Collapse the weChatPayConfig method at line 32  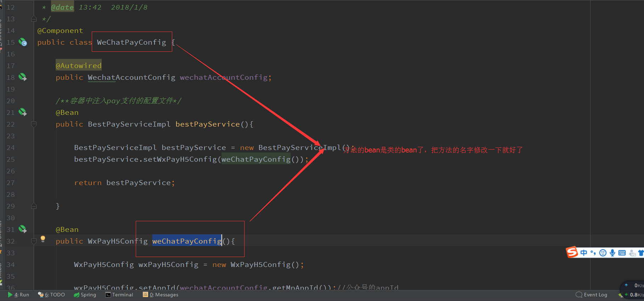click(34, 241)
